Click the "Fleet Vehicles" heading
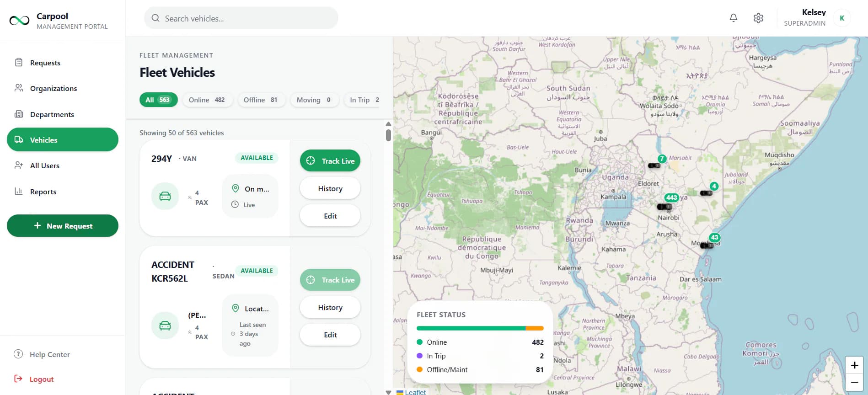Viewport: 868px width, 395px height. click(x=177, y=72)
